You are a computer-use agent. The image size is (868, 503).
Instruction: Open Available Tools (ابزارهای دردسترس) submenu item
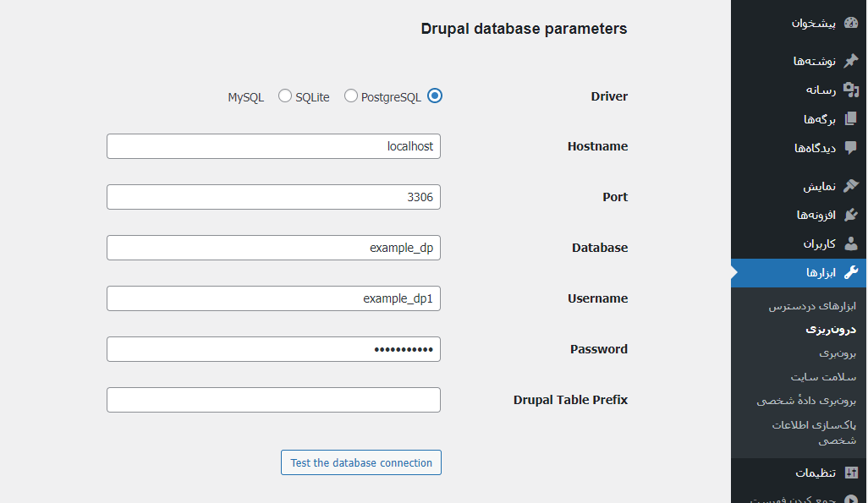(x=812, y=306)
